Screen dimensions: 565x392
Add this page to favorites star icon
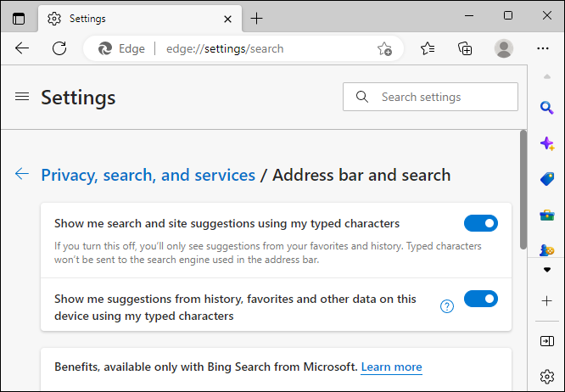[384, 48]
